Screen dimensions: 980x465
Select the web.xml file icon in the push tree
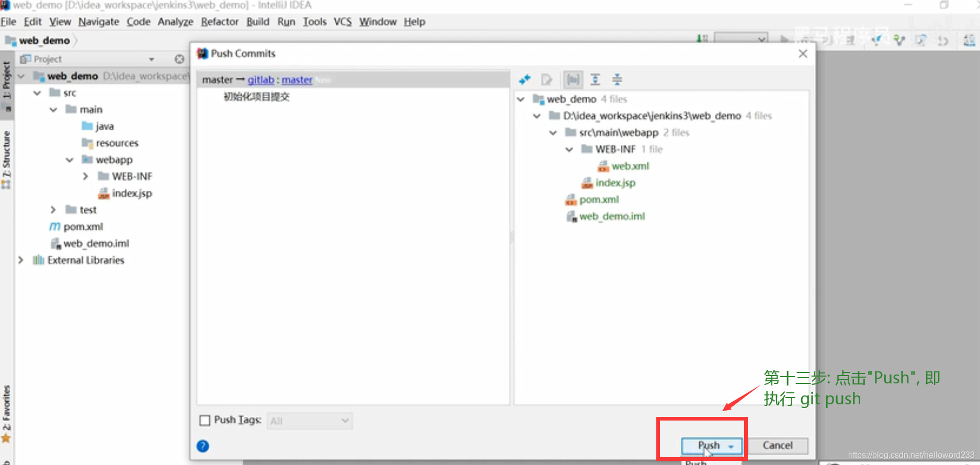pos(603,166)
